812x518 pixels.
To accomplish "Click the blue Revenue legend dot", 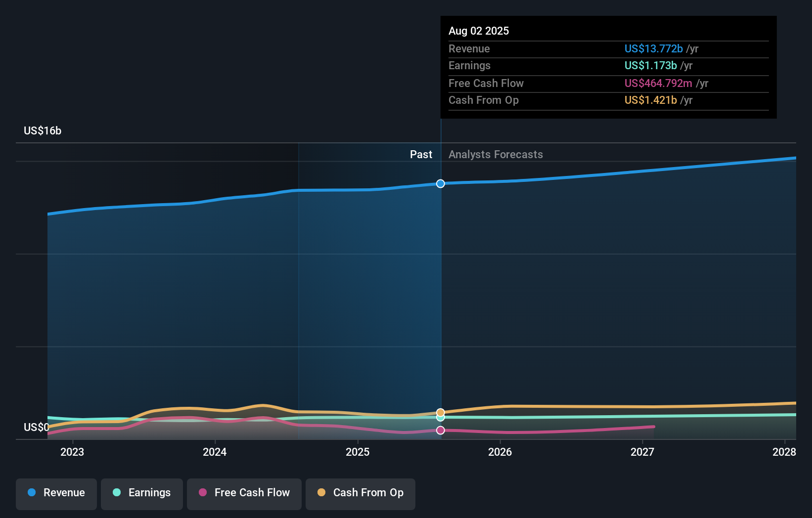I will 32,492.
